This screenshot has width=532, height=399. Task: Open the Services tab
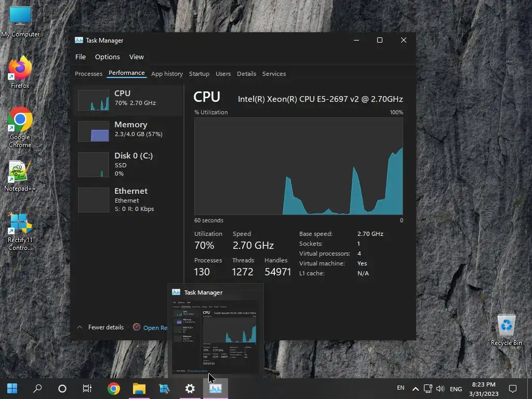click(274, 74)
